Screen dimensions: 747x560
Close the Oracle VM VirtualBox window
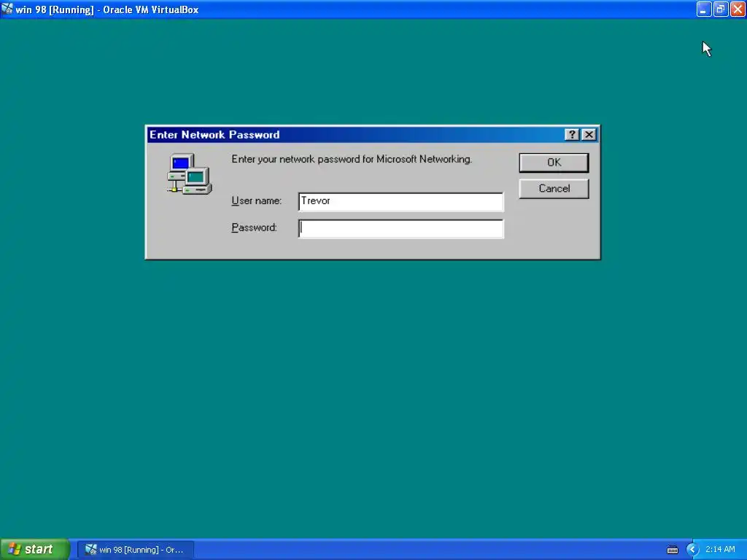coord(738,9)
